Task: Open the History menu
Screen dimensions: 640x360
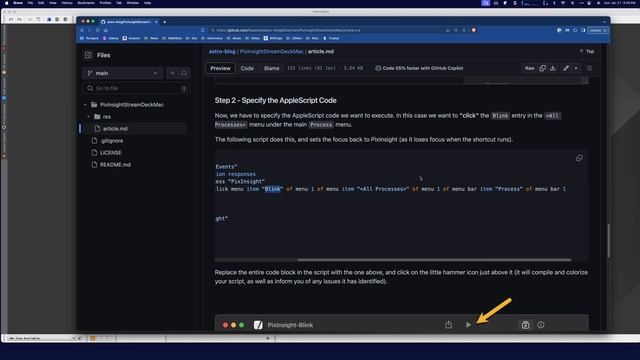Action: pyautogui.click(x=67, y=3)
